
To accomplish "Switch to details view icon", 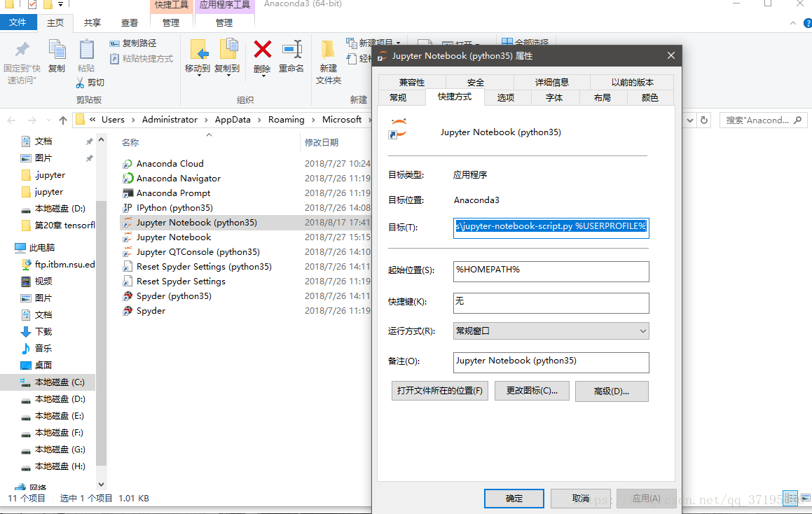I will (791, 499).
